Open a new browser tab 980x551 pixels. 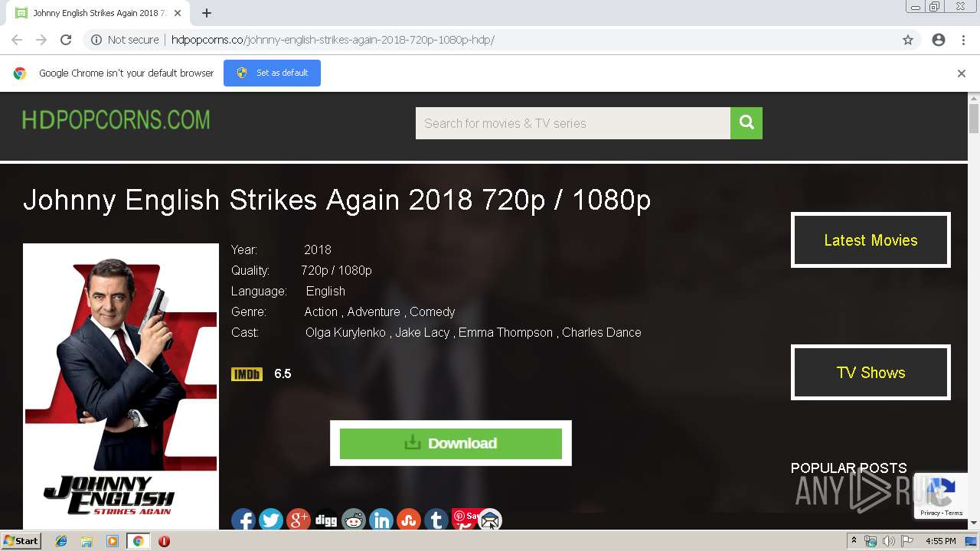207,13
